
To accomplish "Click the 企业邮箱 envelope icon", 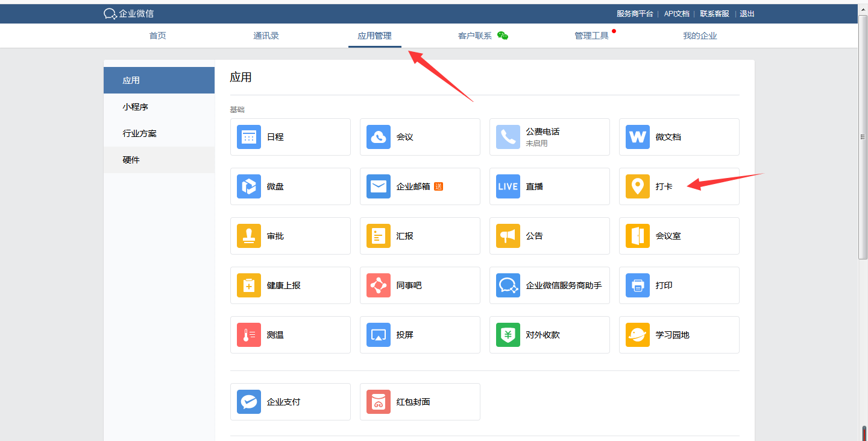I will 379,186.
